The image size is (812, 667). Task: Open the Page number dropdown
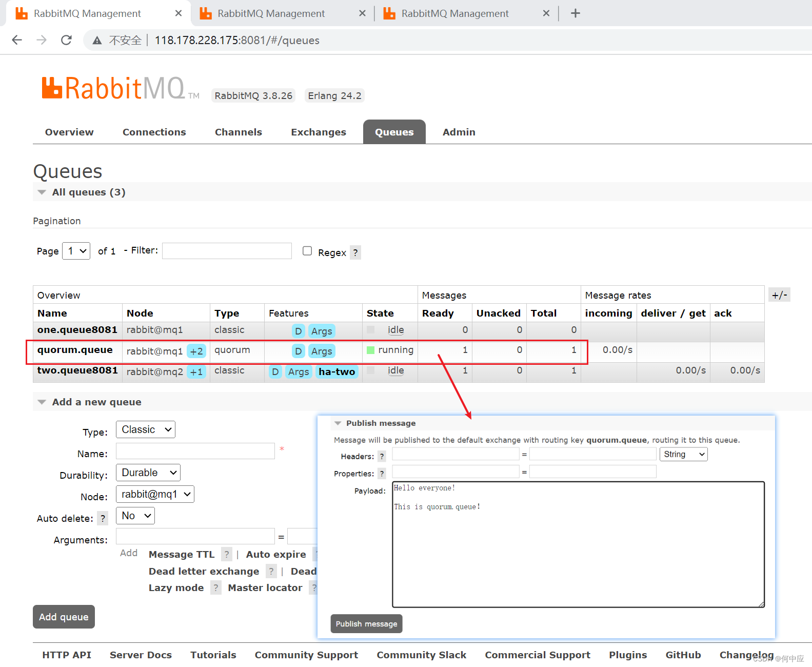(76, 251)
